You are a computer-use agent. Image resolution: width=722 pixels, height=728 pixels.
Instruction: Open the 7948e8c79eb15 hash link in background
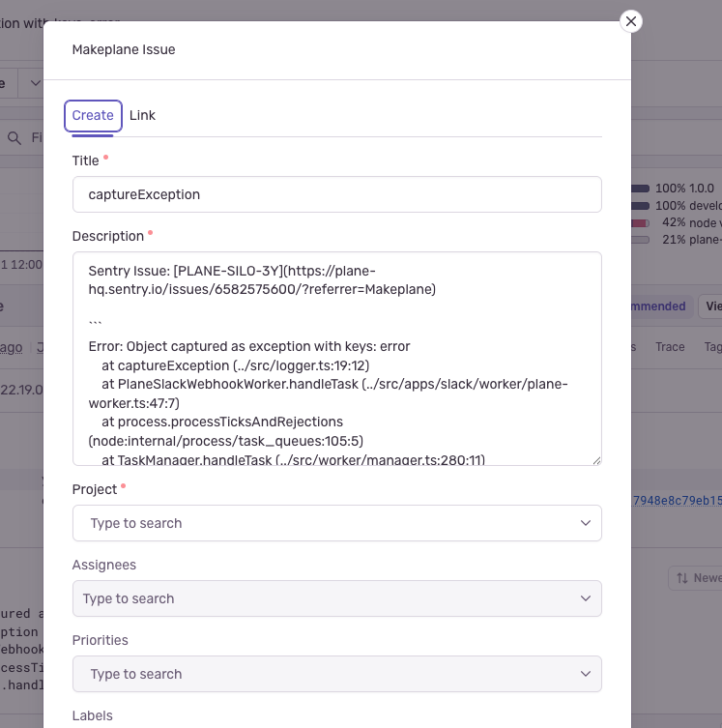(x=677, y=501)
